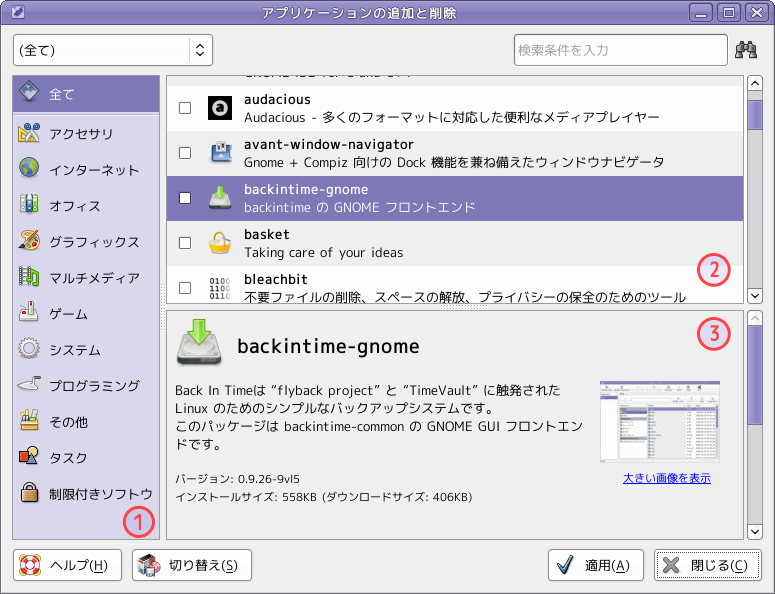
Task: Select the アクセサリ category icon
Action: 29,133
